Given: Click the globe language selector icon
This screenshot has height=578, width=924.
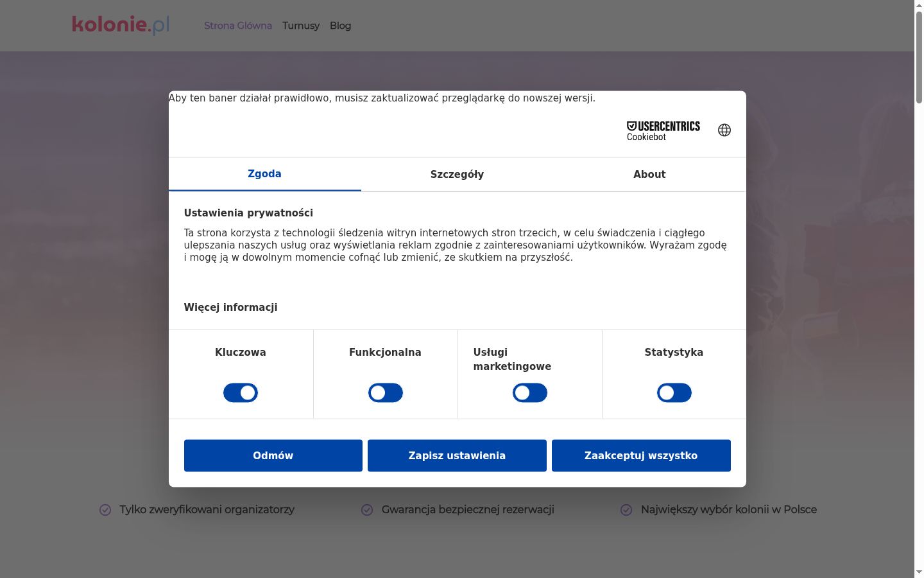Looking at the screenshot, I should (724, 130).
